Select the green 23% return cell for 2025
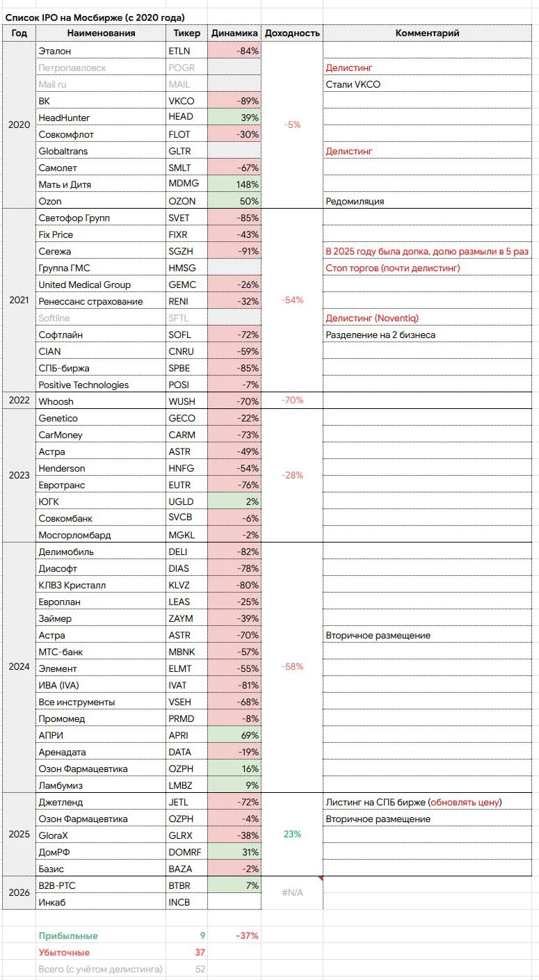The width and height of the screenshot is (539, 980). tap(293, 834)
